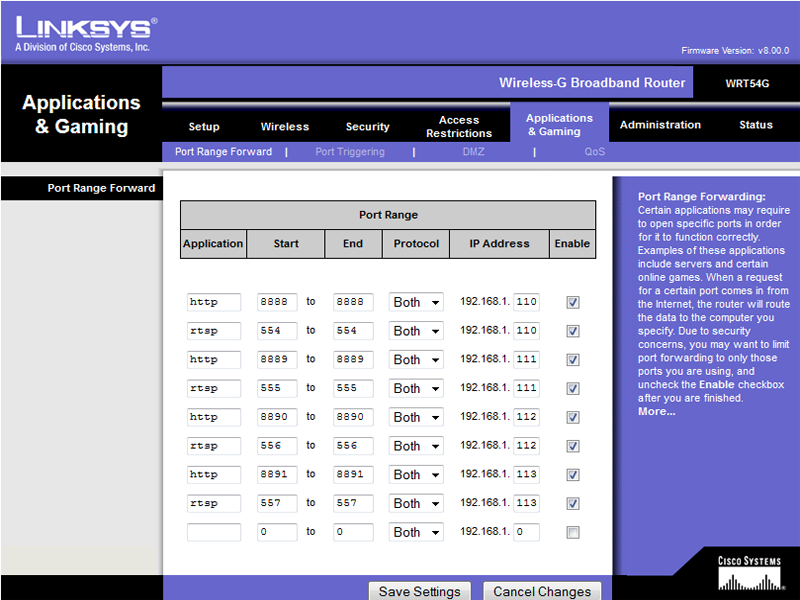Uncheck Enable for the port 554 row
800x600 pixels.
coord(573,331)
